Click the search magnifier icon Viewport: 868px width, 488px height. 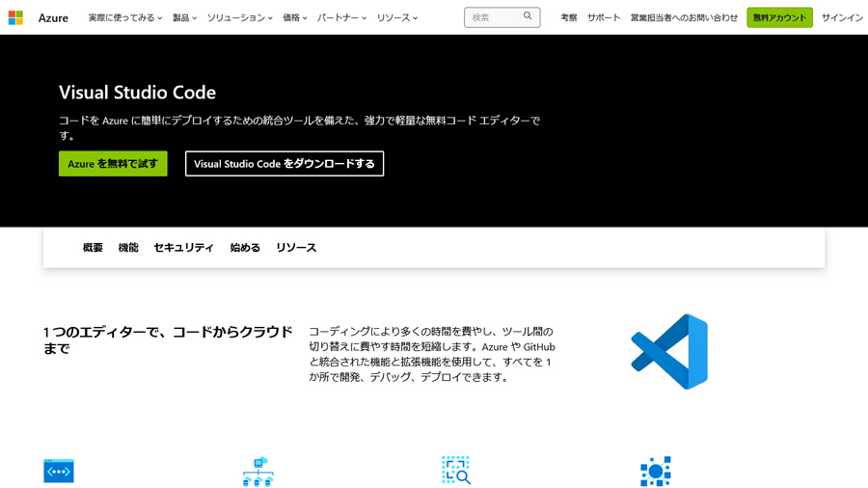point(528,16)
